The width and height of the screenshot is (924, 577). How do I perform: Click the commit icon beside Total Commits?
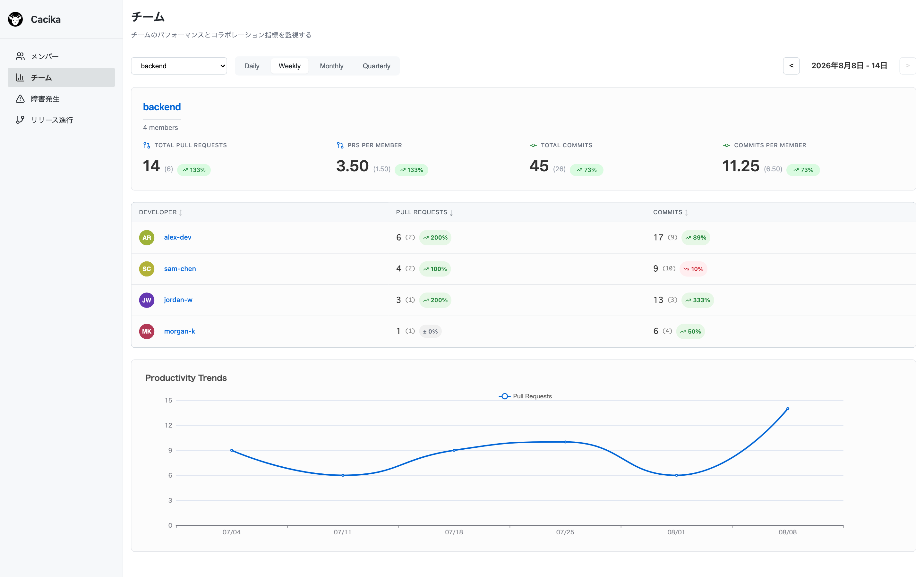tap(533, 145)
